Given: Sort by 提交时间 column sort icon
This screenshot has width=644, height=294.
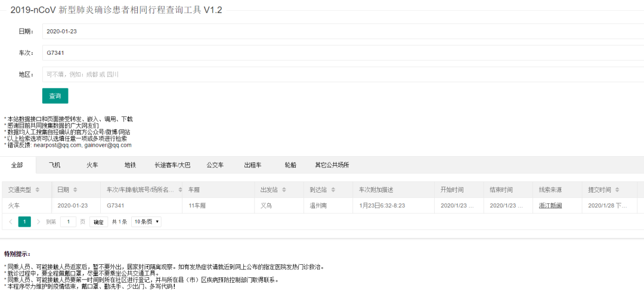Looking at the screenshot, I should pos(617,190).
